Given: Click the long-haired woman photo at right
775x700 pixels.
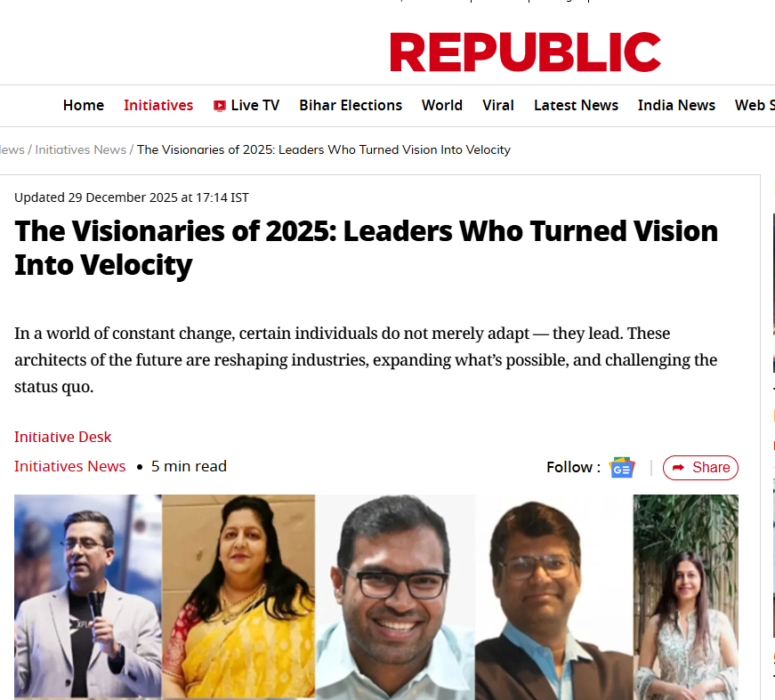Looking at the screenshot, I should click(685, 596).
